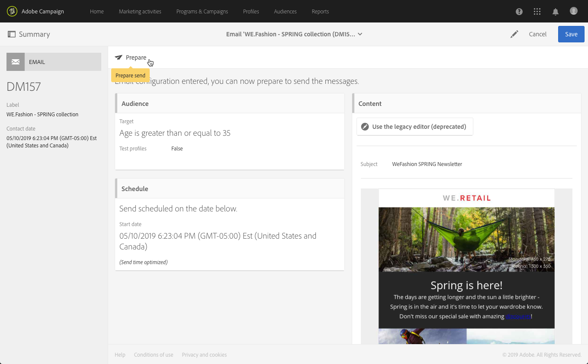This screenshot has height=364, width=588.
Task: Click the Summary panel icon
Action: tap(12, 34)
